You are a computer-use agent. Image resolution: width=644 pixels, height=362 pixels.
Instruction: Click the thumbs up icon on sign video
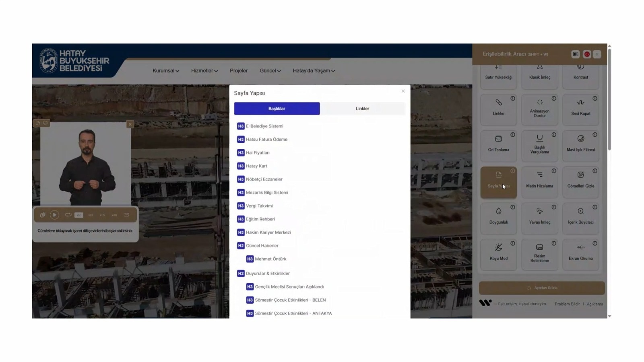click(38, 123)
